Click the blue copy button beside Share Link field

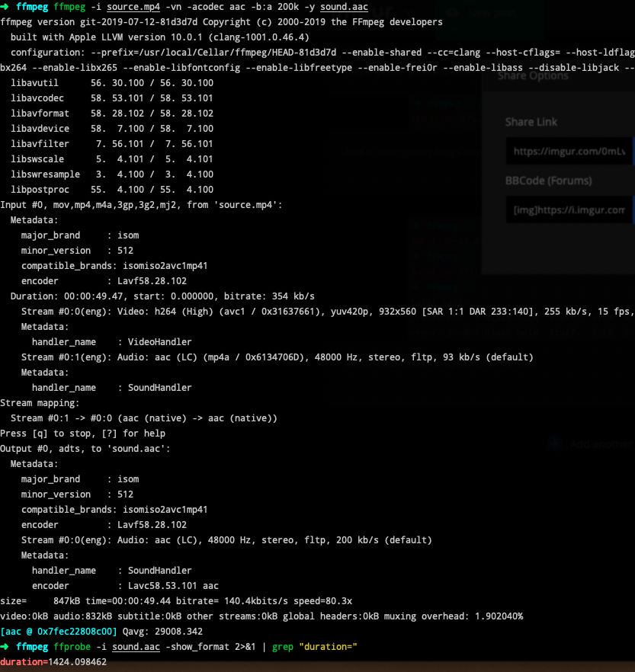click(x=633, y=151)
